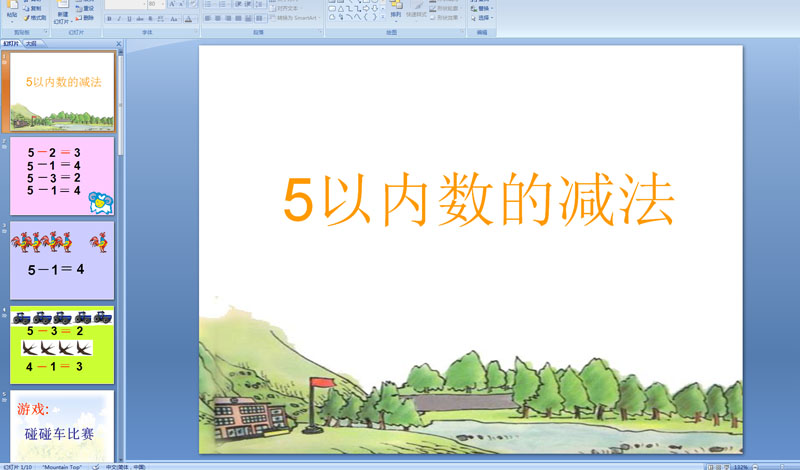
Task: Toggle Strikethrough formatting
Action: [140, 19]
